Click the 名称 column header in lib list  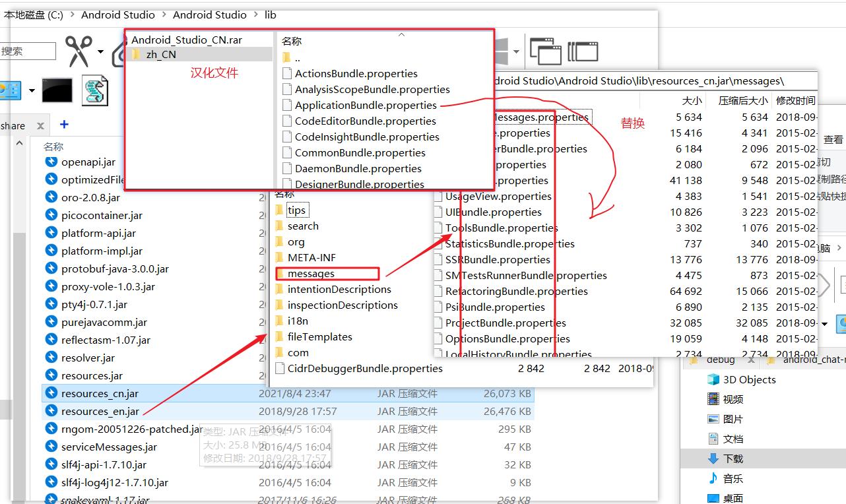point(53,146)
